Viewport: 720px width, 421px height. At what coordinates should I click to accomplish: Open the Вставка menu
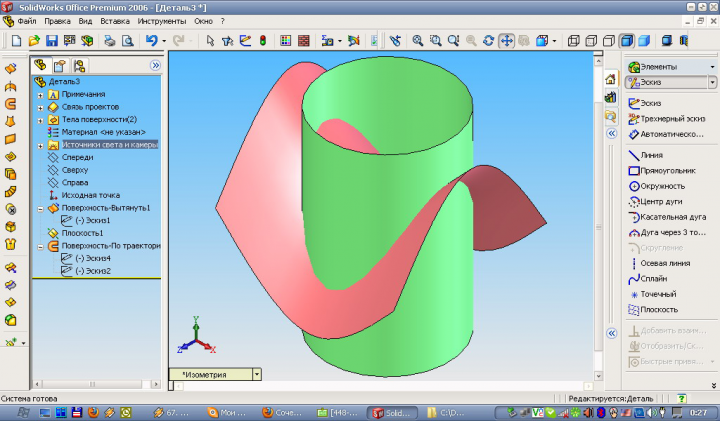[115, 21]
